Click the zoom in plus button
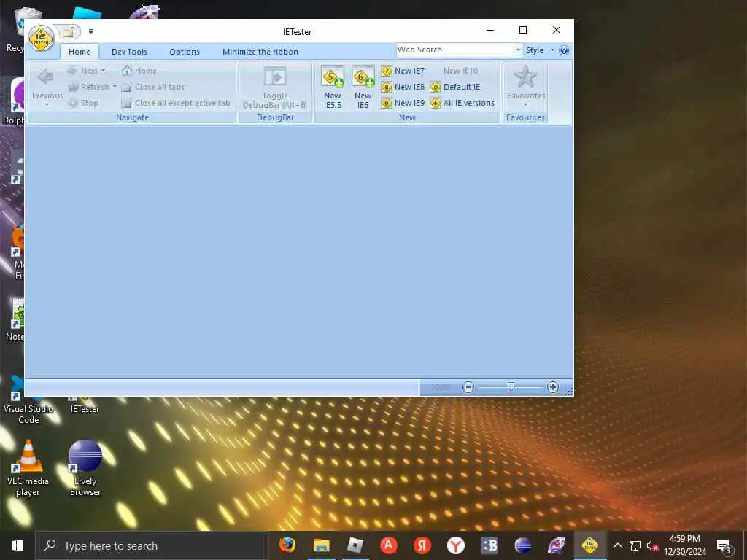Image resolution: width=747 pixels, height=560 pixels. pyautogui.click(x=553, y=387)
